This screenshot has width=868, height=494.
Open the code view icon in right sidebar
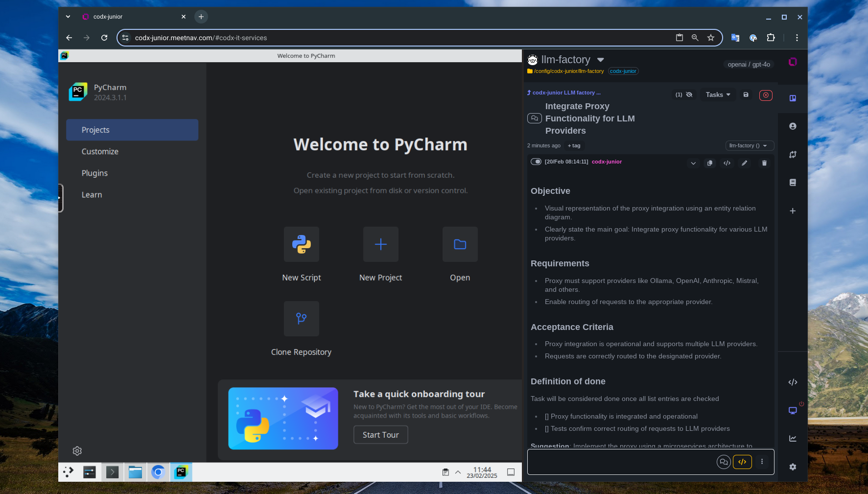793,382
